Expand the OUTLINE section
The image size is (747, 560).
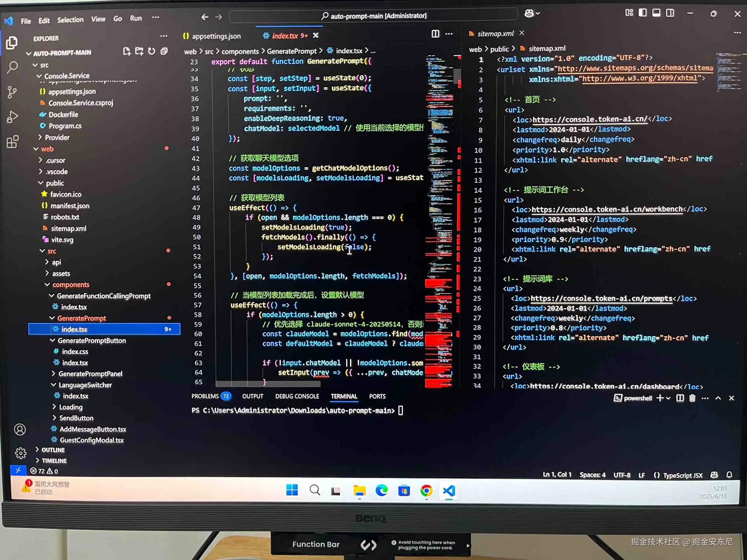click(x=53, y=450)
